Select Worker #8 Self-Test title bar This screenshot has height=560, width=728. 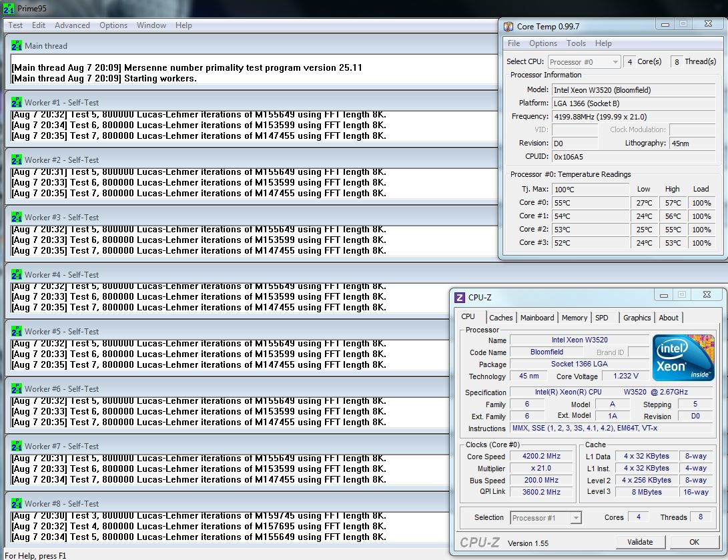(228, 503)
